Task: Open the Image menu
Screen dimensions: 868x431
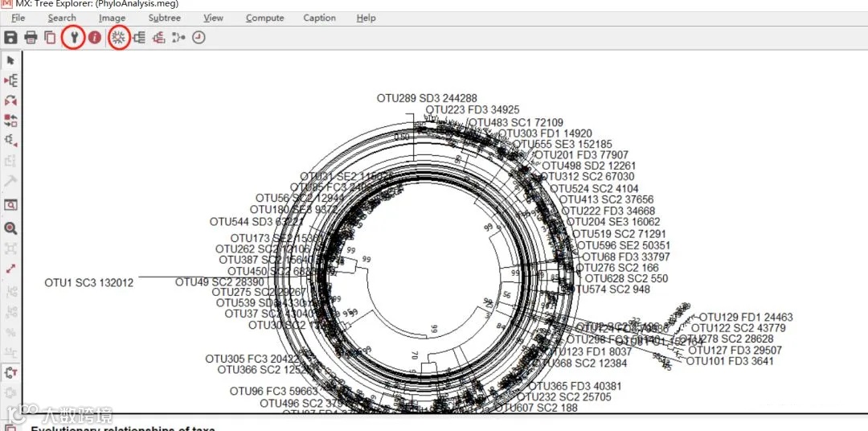Action: tap(113, 18)
